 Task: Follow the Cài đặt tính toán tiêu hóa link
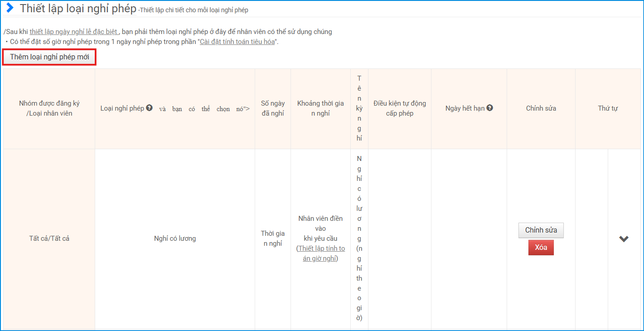237,42
